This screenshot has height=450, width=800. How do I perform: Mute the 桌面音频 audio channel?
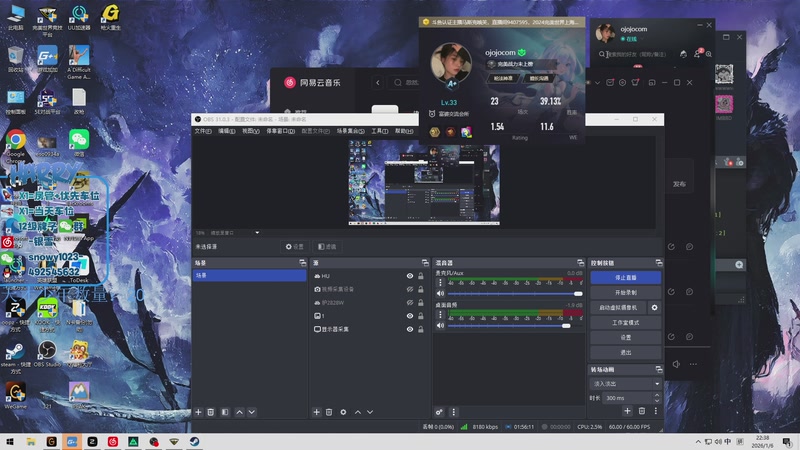point(440,326)
